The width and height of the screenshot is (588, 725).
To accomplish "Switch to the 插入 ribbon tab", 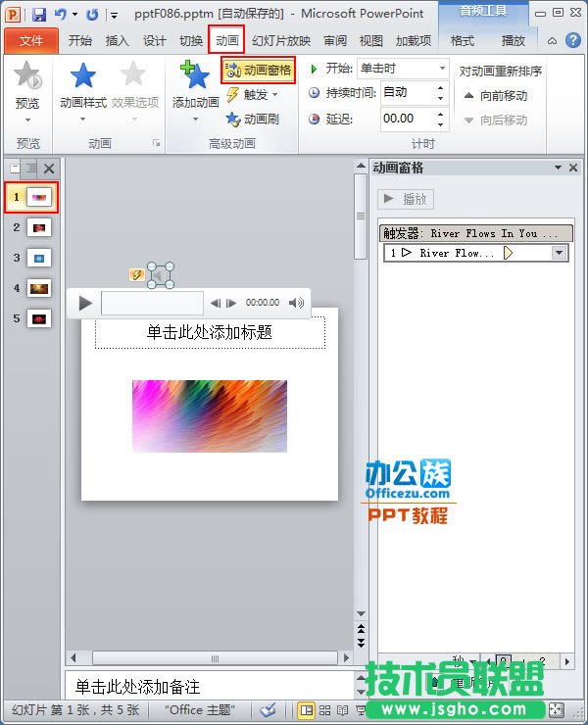I will pyautogui.click(x=117, y=41).
